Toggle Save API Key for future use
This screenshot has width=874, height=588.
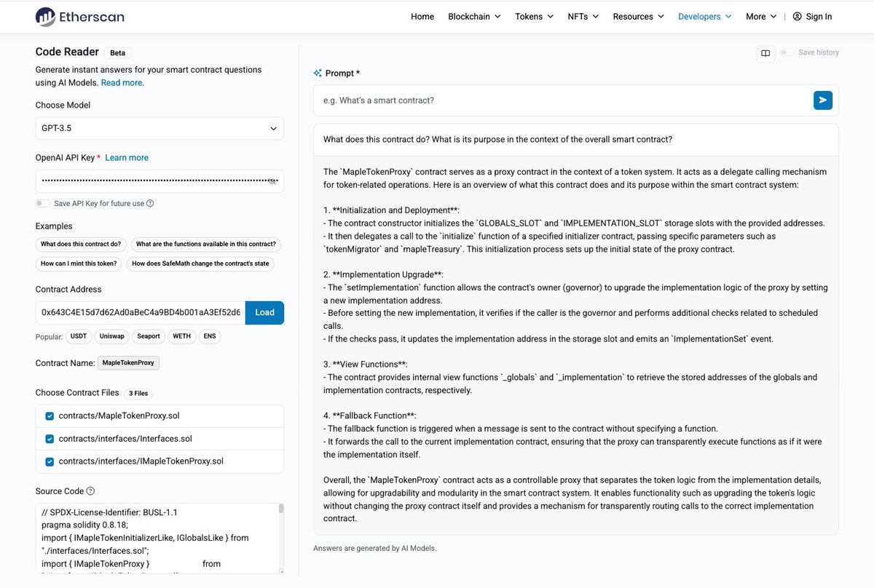tap(43, 204)
